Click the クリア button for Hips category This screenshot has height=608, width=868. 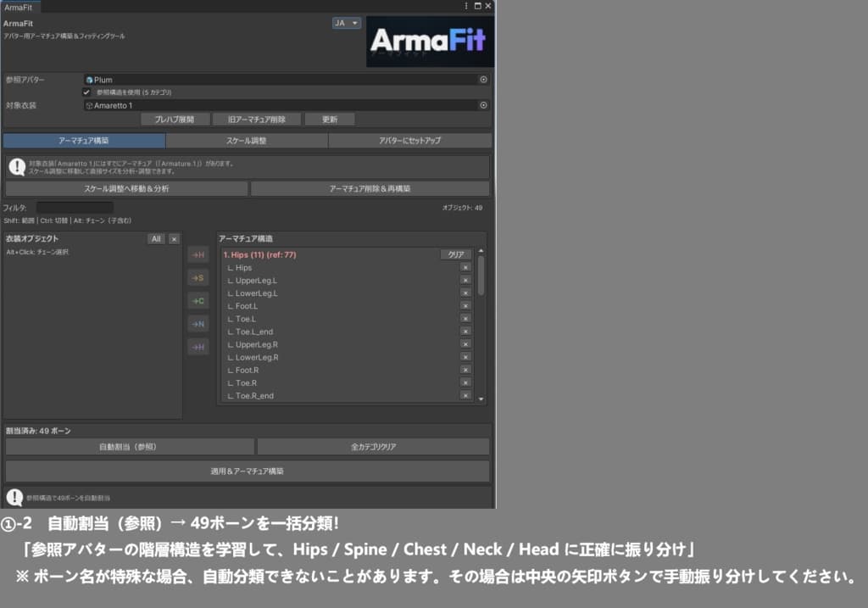(x=455, y=254)
